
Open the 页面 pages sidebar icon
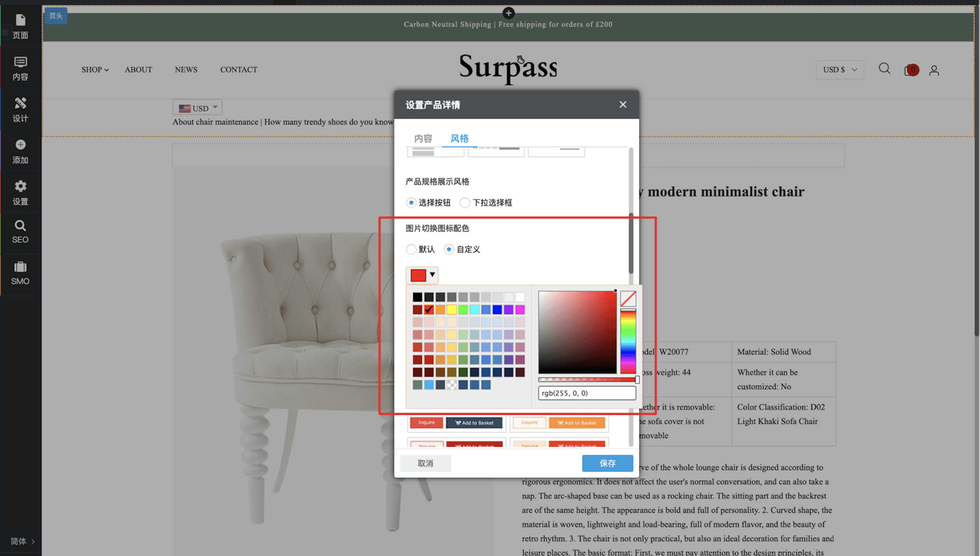click(x=20, y=26)
